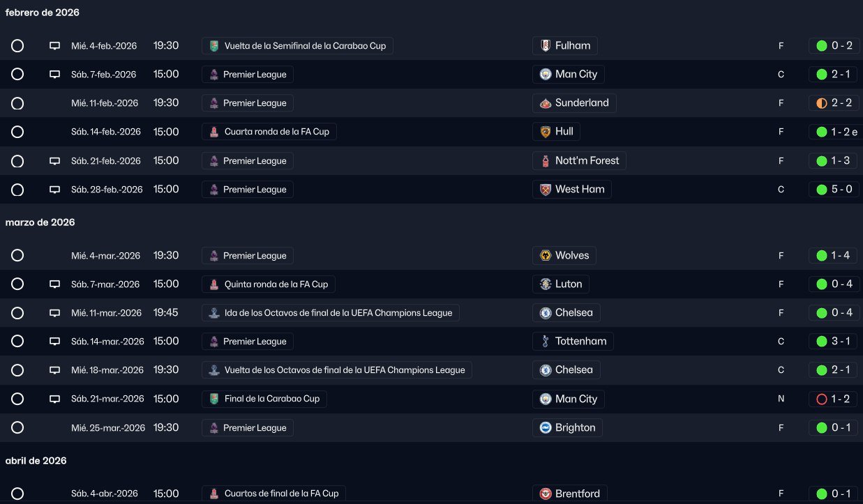The width and height of the screenshot is (863, 504).
Task: Click the Brighton club crest icon
Action: 545,428
